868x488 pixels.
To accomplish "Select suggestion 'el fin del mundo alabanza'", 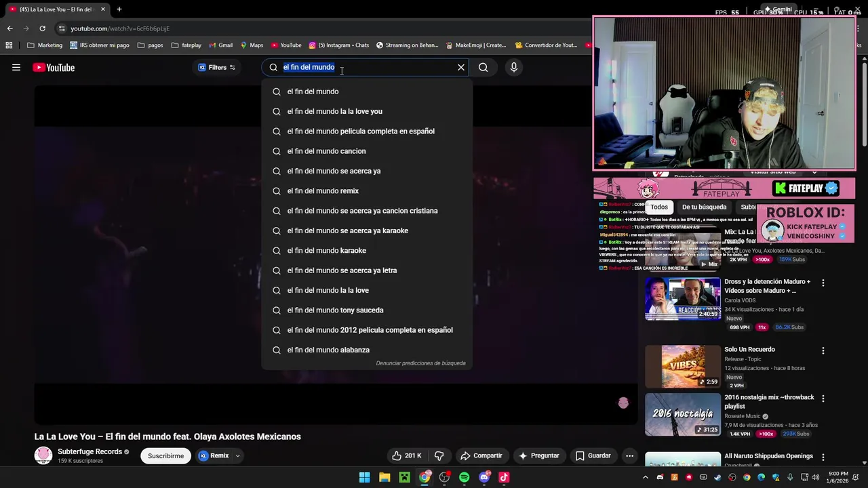I will coord(367,350).
